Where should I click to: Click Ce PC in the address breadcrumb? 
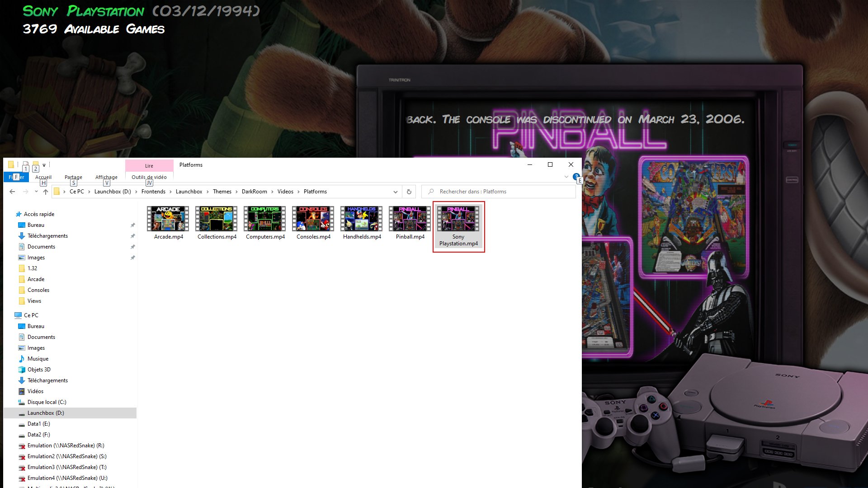coord(76,192)
